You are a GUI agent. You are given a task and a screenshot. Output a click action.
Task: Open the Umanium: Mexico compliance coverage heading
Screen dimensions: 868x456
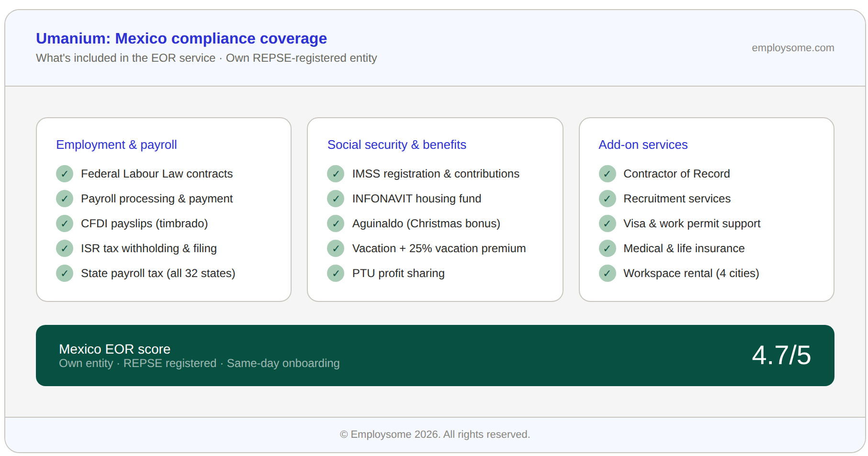(181, 38)
